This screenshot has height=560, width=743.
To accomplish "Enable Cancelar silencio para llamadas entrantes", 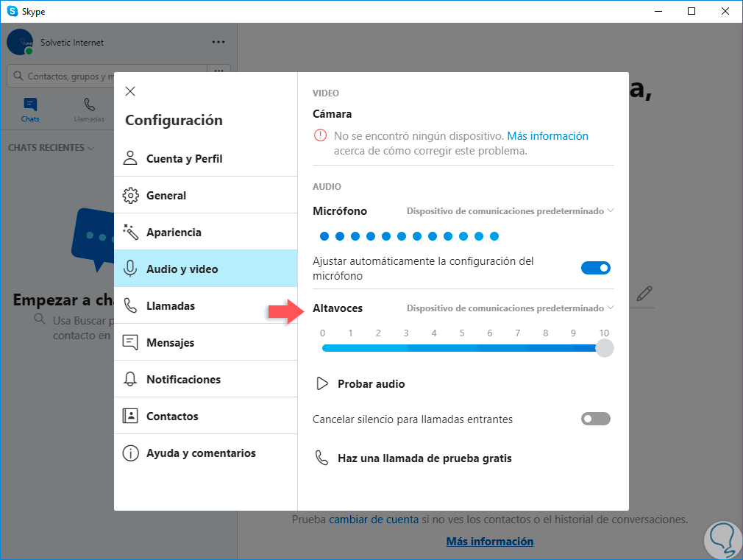I will [x=596, y=419].
